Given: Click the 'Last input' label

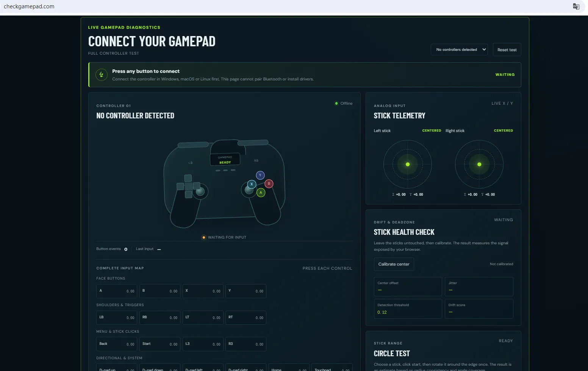Looking at the screenshot, I should (x=145, y=249).
